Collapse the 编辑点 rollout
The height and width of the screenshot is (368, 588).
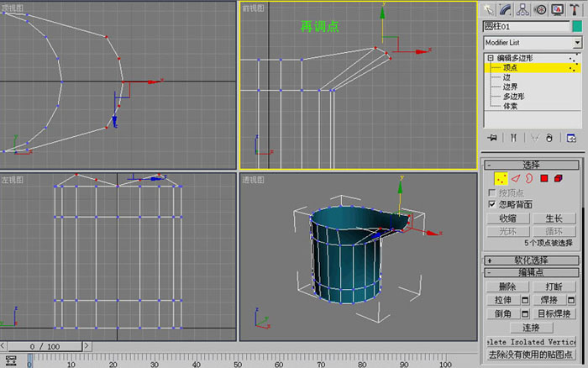[x=532, y=272]
